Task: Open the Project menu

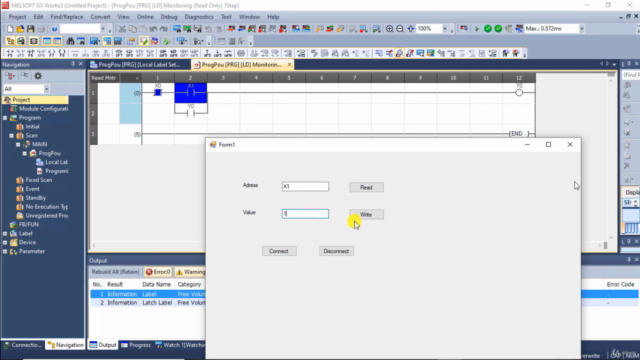Action: [17, 17]
